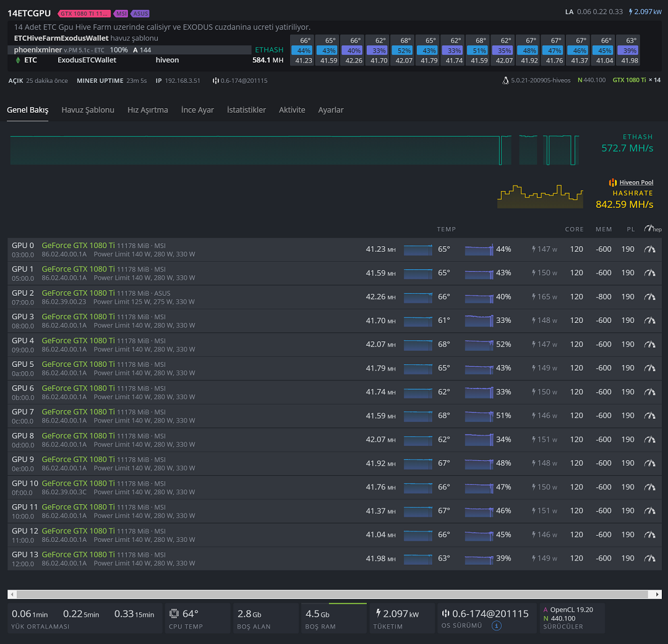Click the ETHASH hashrate history chart
The width and height of the screenshot is (668, 644).
pyautogui.click(x=295, y=150)
